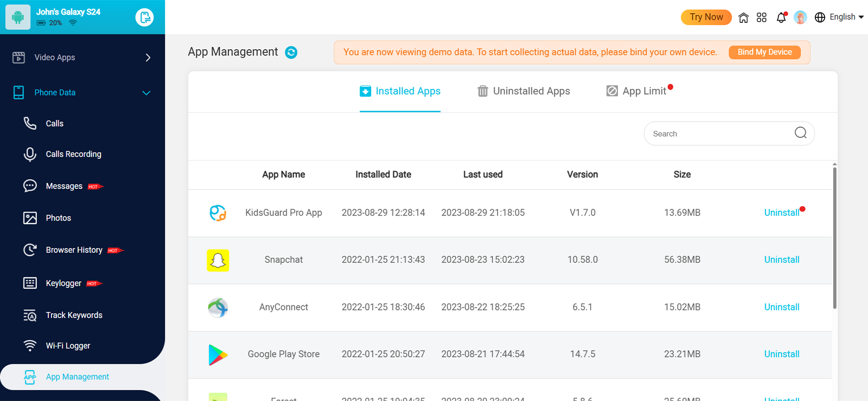Image resolution: width=868 pixels, height=401 pixels.
Task: Open the home icon in top bar
Action: (x=743, y=17)
